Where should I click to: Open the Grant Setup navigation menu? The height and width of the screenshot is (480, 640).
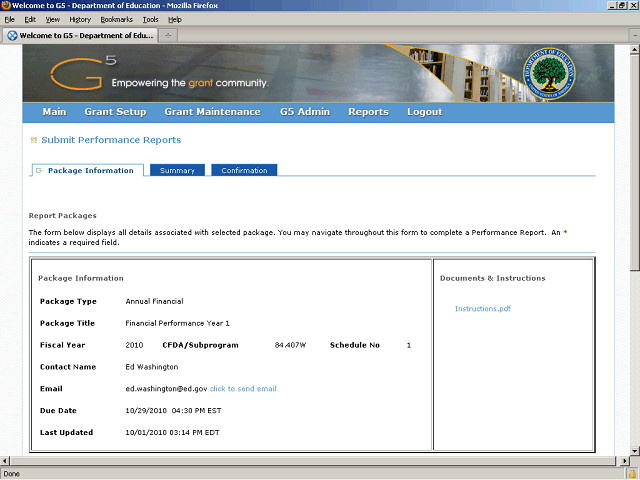point(115,112)
